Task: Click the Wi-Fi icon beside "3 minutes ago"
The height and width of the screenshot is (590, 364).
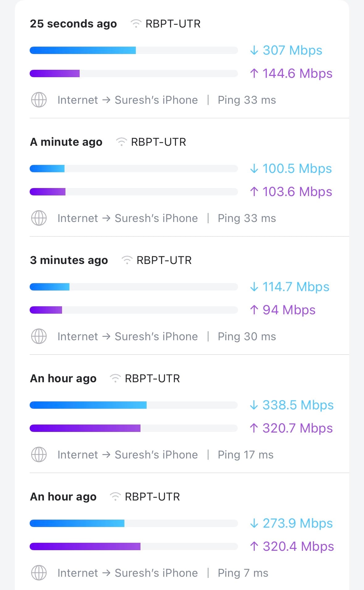Action: coord(127,260)
